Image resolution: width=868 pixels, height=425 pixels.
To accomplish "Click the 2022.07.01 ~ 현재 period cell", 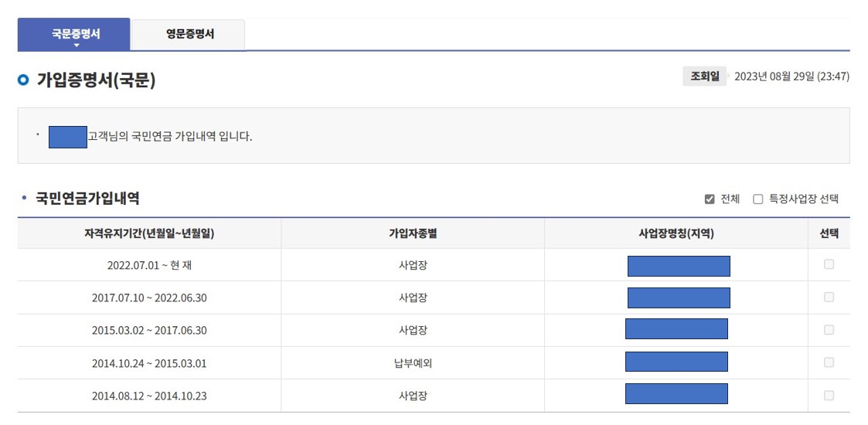I will click(149, 265).
